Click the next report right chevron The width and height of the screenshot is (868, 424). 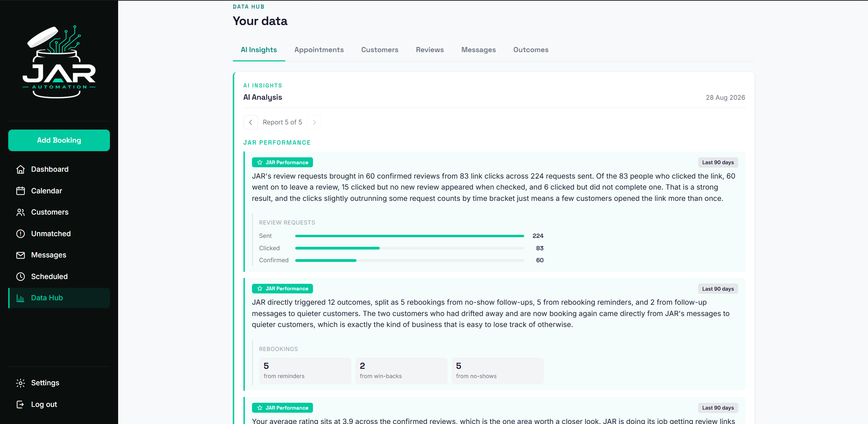point(314,122)
